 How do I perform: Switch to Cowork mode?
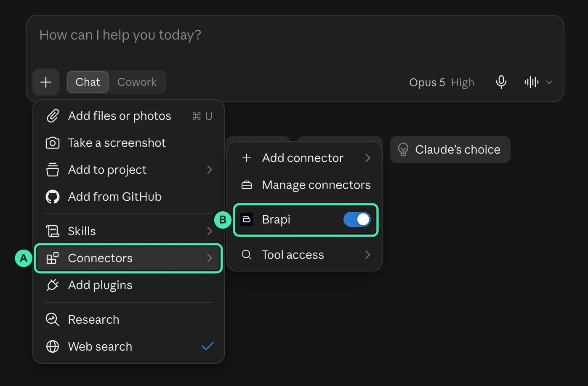137,82
